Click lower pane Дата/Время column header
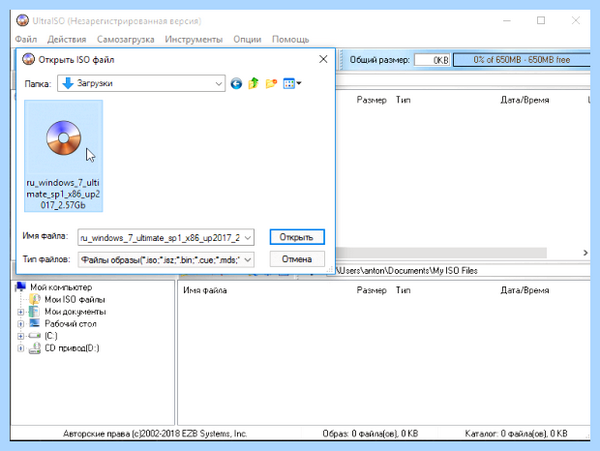The width and height of the screenshot is (600, 451). 525,290
